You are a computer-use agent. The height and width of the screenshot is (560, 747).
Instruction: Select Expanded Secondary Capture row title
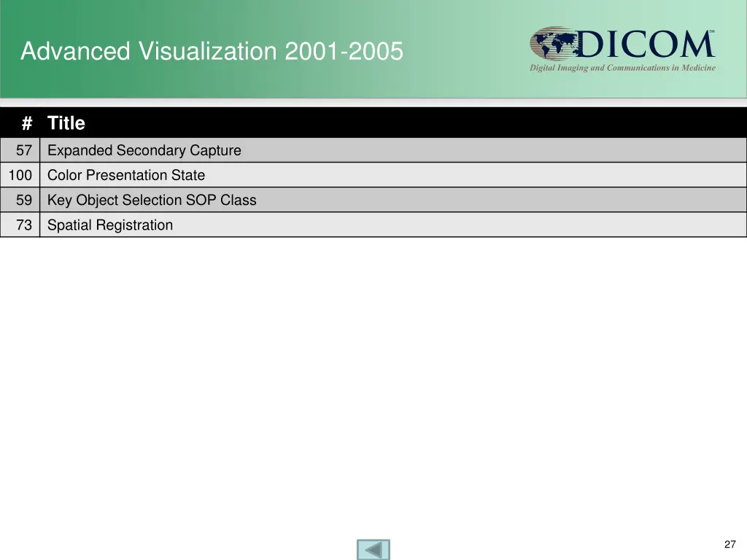point(144,151)
